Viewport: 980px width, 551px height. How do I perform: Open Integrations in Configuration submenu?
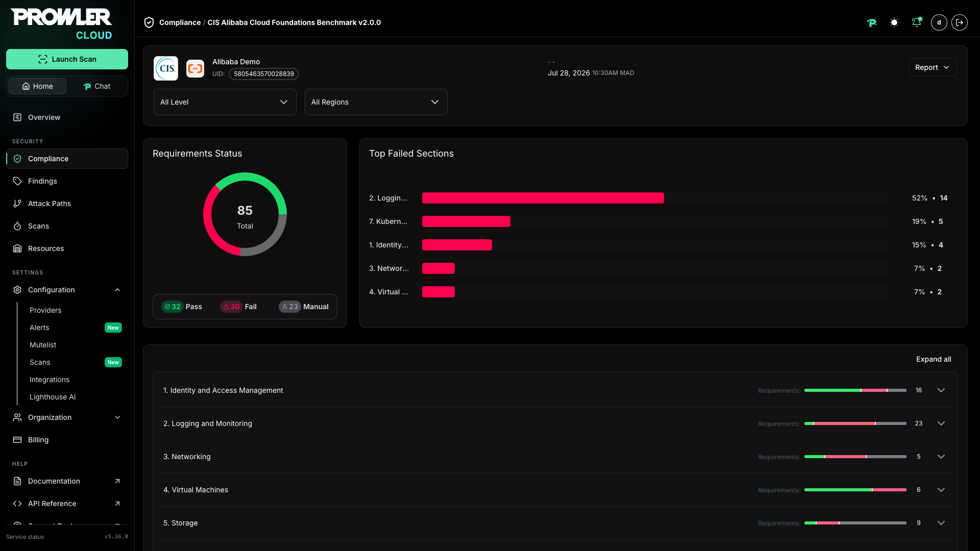[50, 380]
